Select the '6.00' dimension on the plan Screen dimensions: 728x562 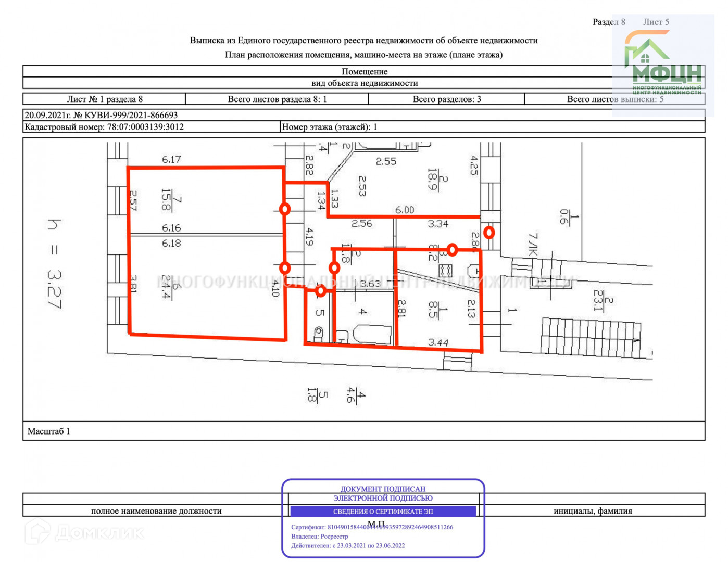point(405,210)
